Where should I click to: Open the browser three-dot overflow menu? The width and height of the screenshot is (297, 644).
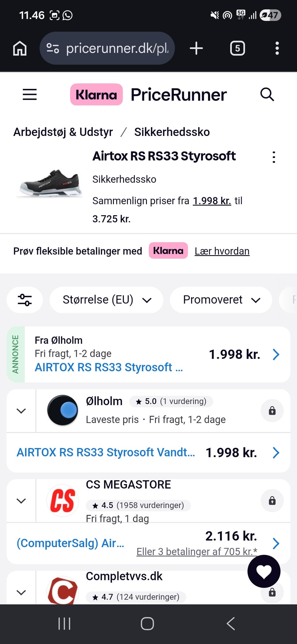coord(277,48)
